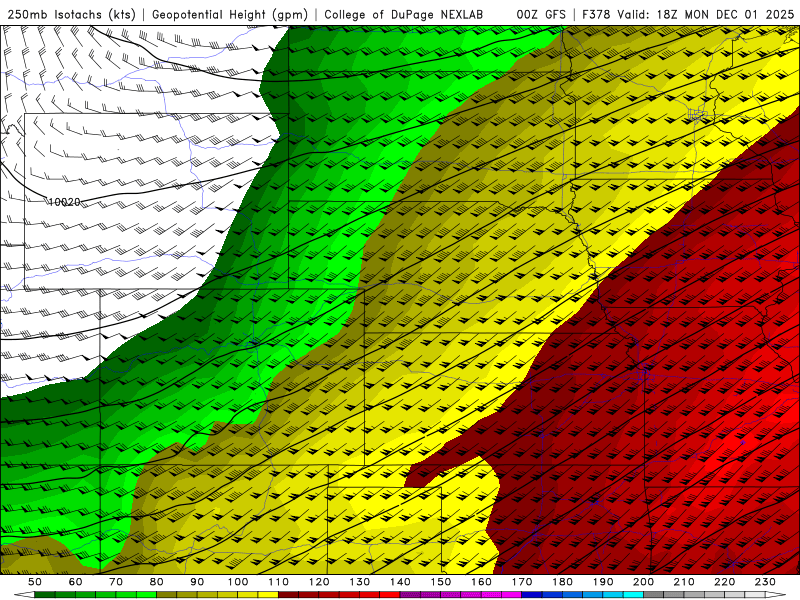800x600 pixels.
Task: Click the '170' colorbar tick label
Action: [x=522, y=582]
